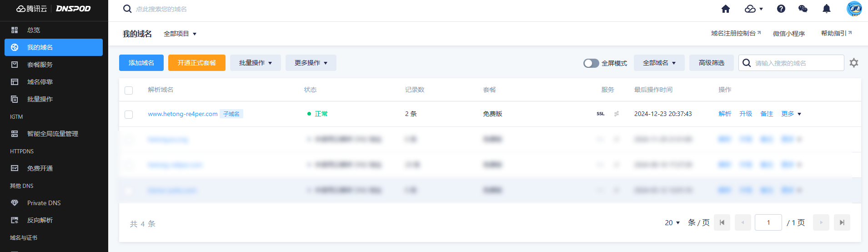Toggle 全屏模式 switch

click(591, 63)
